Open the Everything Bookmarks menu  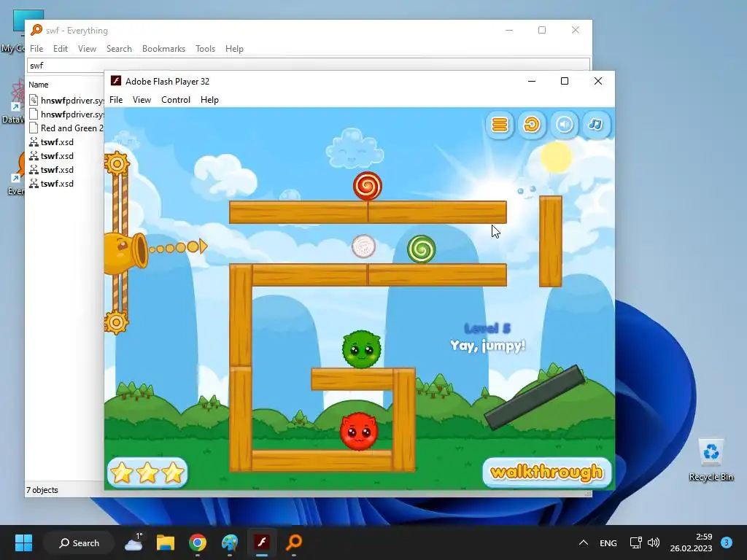pos(163,49)
